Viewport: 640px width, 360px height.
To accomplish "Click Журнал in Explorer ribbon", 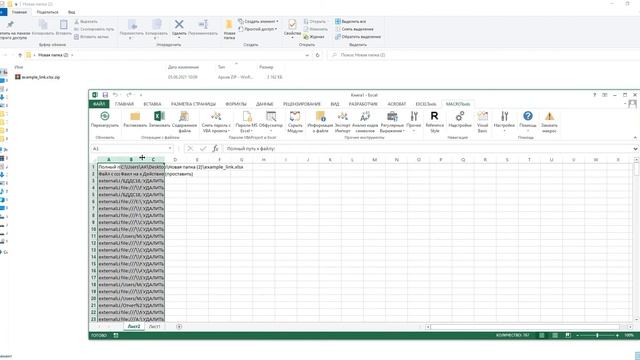I will coord(313,37).
